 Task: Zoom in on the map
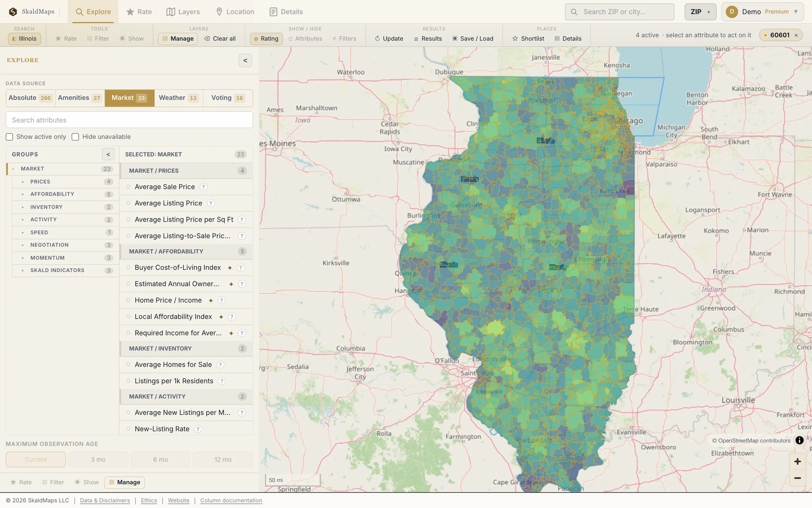coord(797,461)
